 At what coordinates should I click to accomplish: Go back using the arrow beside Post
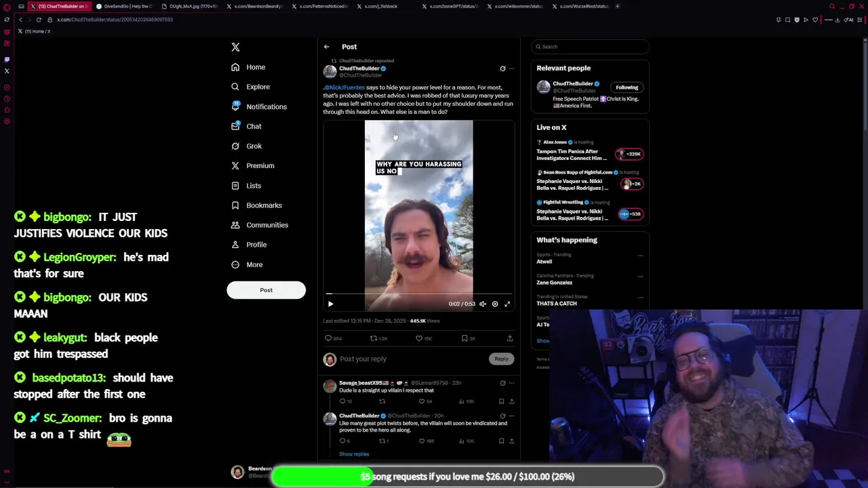coord(326,47)
